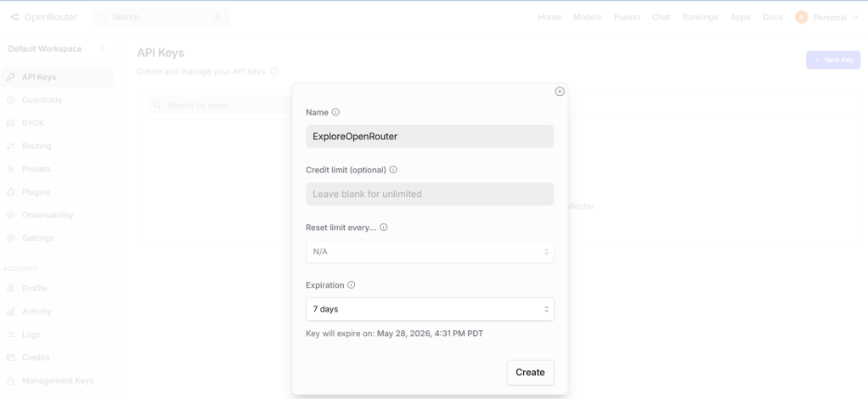
Task: Click the Guardrails shield icon in sidebar
Action: [x=10, y=100]
